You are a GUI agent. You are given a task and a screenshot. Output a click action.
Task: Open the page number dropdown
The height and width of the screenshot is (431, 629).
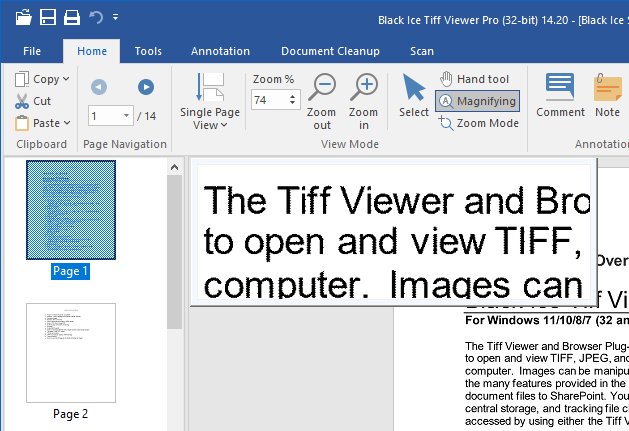126,116
